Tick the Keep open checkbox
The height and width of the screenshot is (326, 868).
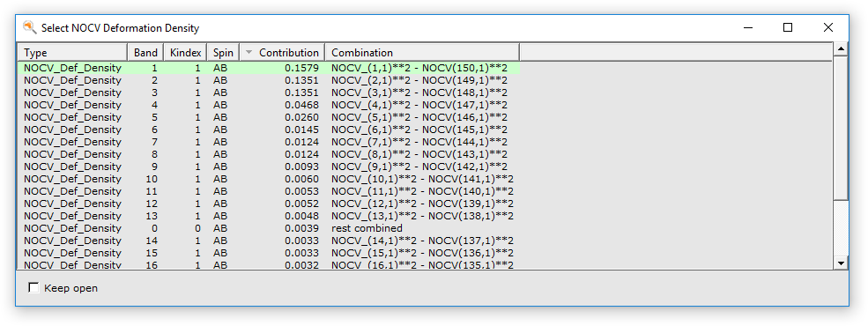[x=33, y=288]
